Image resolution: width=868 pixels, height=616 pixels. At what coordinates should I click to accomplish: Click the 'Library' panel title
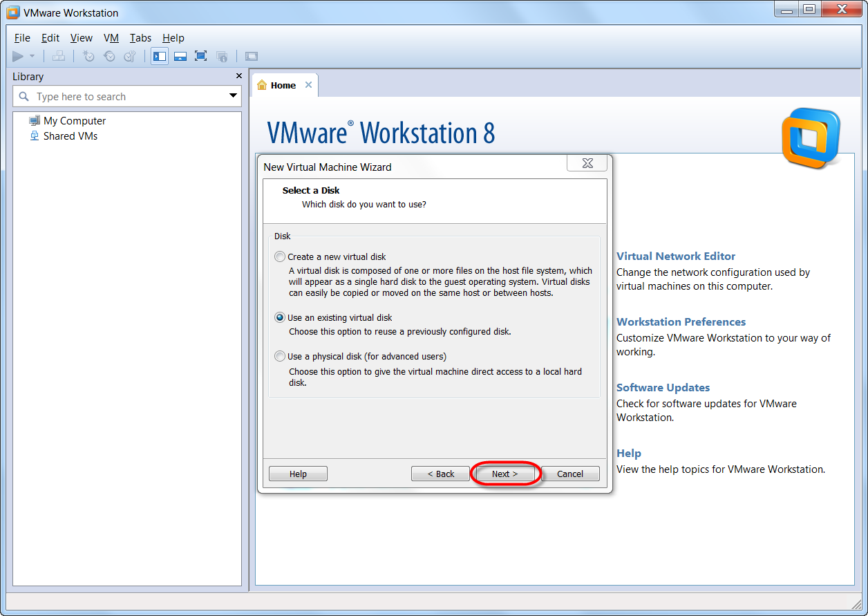coord(28,76)
